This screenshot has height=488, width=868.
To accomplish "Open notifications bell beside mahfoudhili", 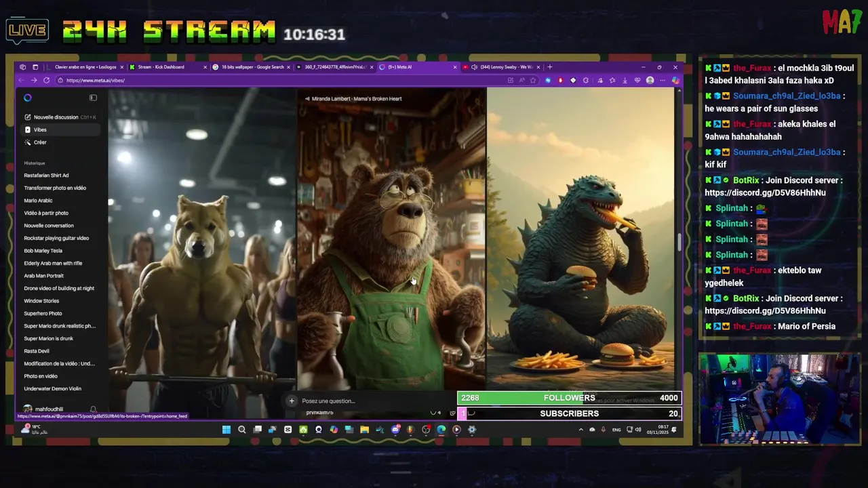I will (x=93, y=409).
